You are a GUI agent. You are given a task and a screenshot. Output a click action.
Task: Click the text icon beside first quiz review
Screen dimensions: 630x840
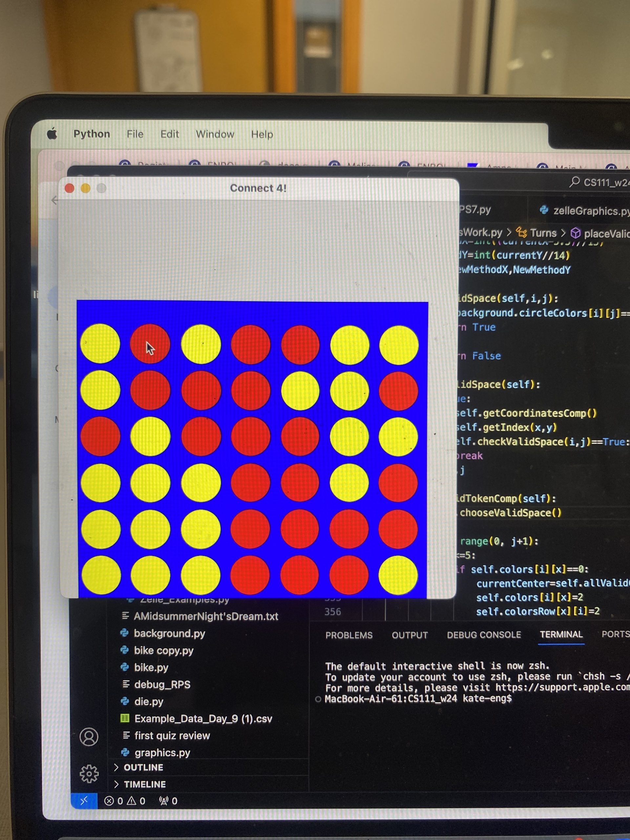[x=126, y=735]
